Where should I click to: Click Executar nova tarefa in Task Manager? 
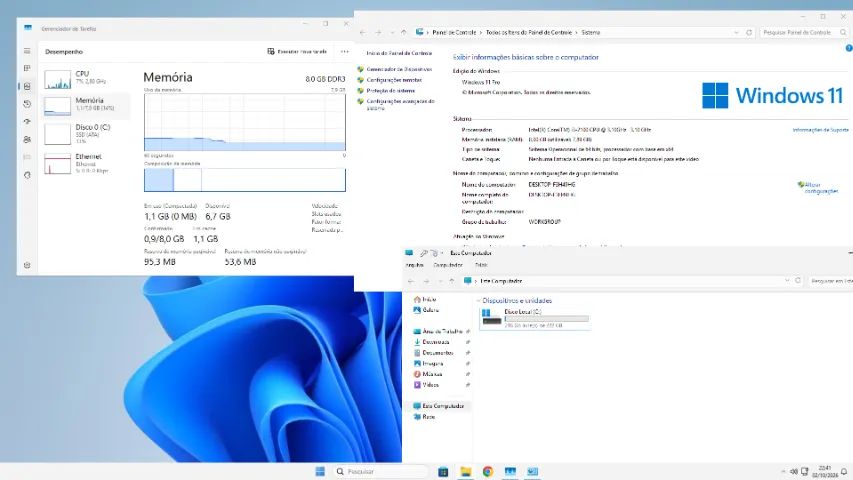[297, 51]
